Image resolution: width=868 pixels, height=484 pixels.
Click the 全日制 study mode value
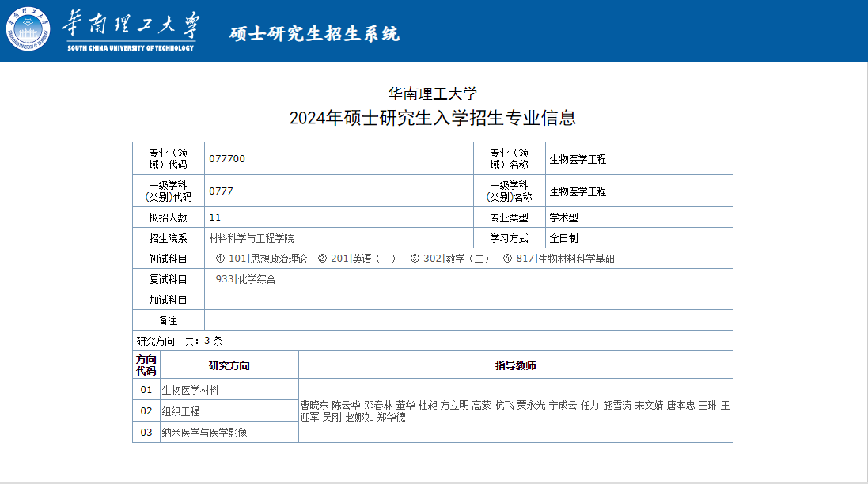pos(563,238)
